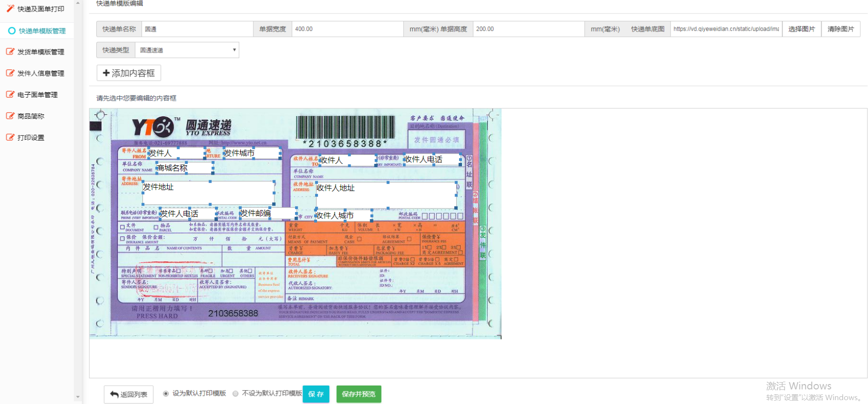The width and height of the screenshot is (868, 404).
Task: Click the 单据高度 field showing 200.00
Action: point(529,29)
